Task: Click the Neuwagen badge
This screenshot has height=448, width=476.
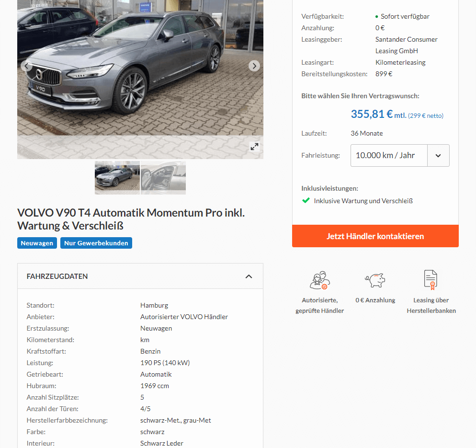Action: 37,243
